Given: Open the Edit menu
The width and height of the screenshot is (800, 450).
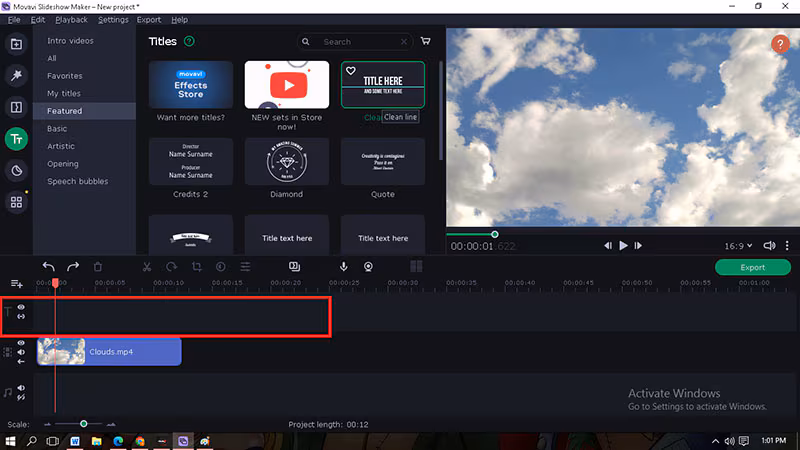Looking at the screenshot, I should pyautogui.click(x=38, y=20).
